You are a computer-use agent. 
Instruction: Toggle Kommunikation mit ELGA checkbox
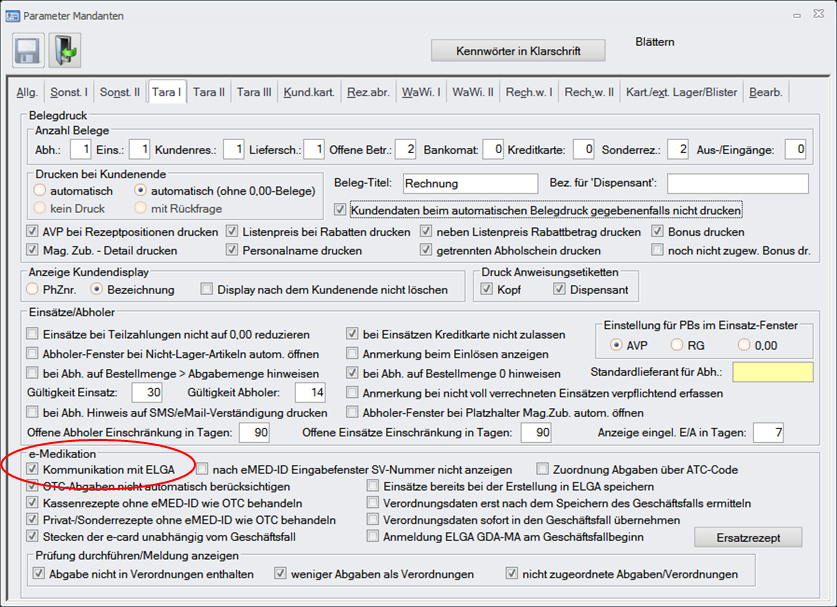34,469
